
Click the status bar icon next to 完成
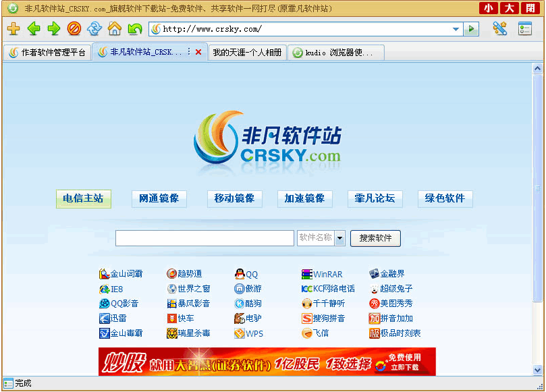coord(8,383)
